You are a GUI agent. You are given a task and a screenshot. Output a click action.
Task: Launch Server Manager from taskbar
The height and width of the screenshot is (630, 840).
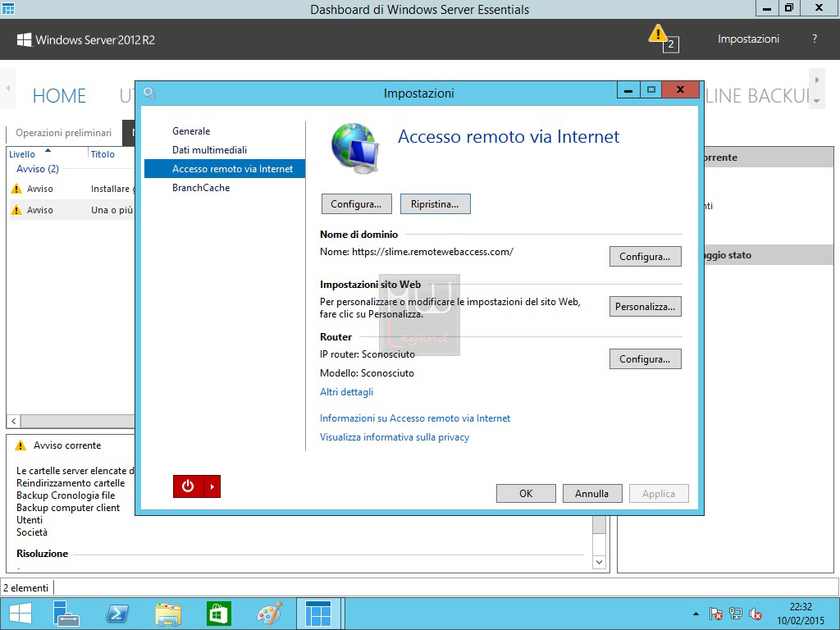click(x=66, y=614)
